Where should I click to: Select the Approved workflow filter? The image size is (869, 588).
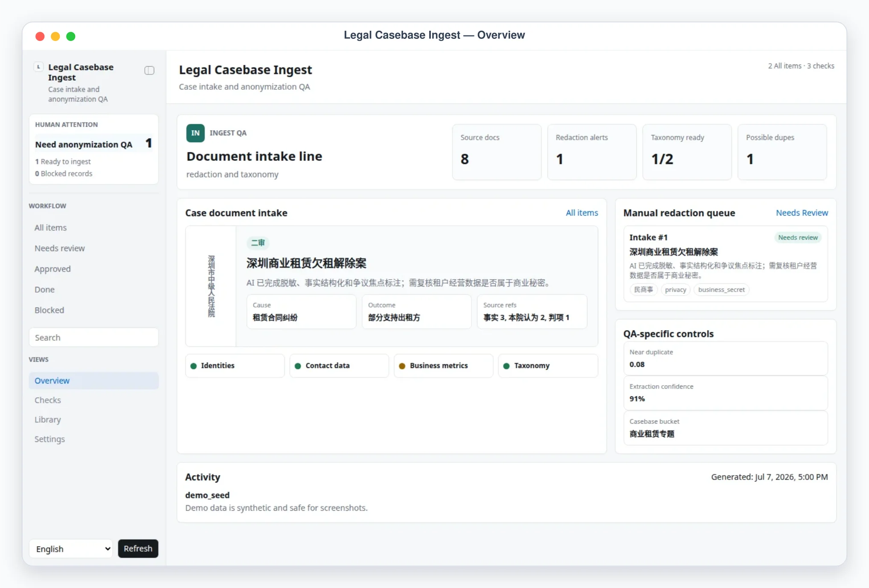94,269
